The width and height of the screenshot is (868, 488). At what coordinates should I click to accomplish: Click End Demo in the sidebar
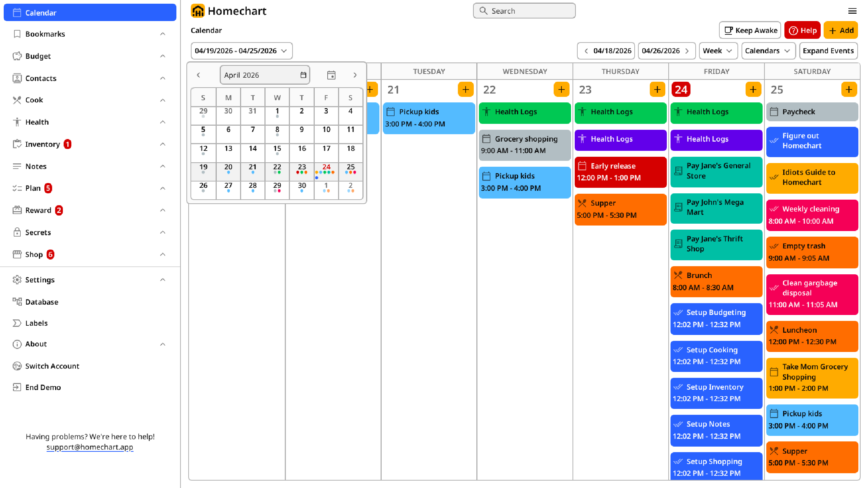[90, 387]
